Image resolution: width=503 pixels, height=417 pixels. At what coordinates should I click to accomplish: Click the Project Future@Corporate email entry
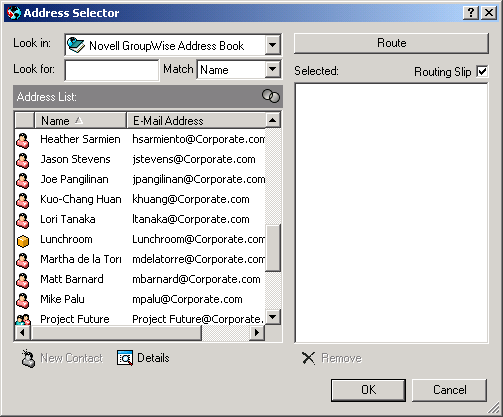(x=199, y=319)
